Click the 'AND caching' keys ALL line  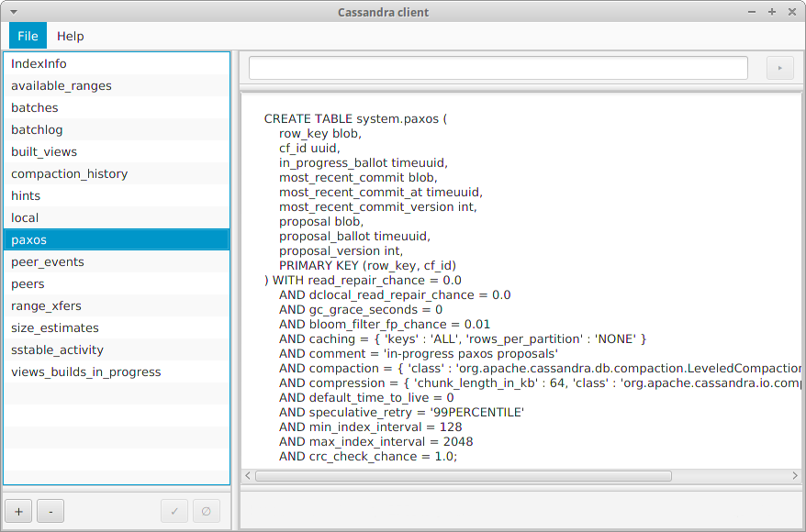point(463,338)
